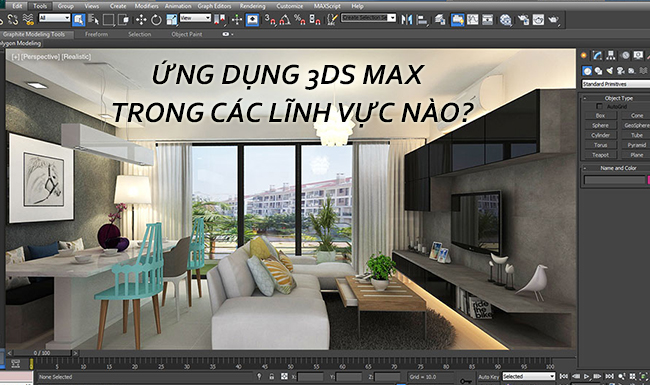This screenshot has width=650, height=385.
Task: Toggle the Graphite Modeling Tools ribbon icon
Action: click(457, 19)
